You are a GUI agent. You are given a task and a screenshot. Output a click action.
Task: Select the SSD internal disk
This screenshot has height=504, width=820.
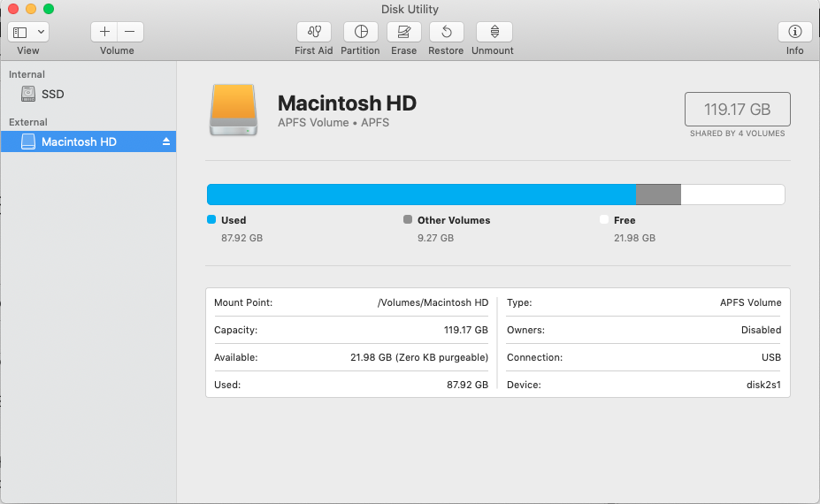point(88,94)
